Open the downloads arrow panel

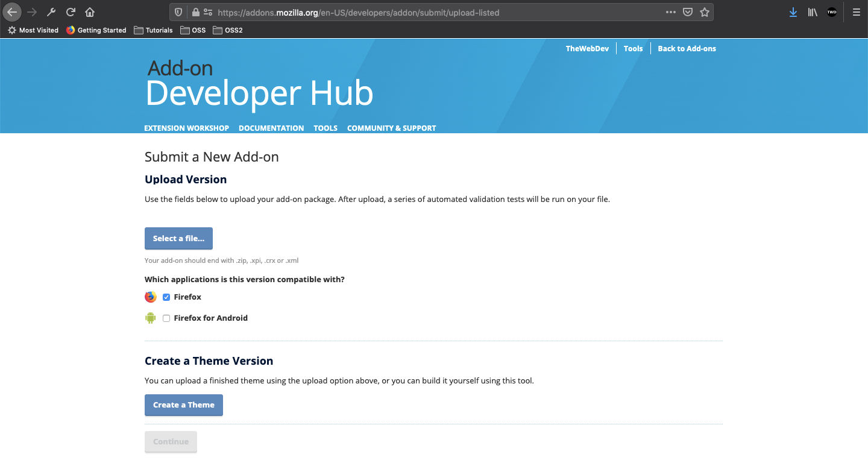pos(793,12)
